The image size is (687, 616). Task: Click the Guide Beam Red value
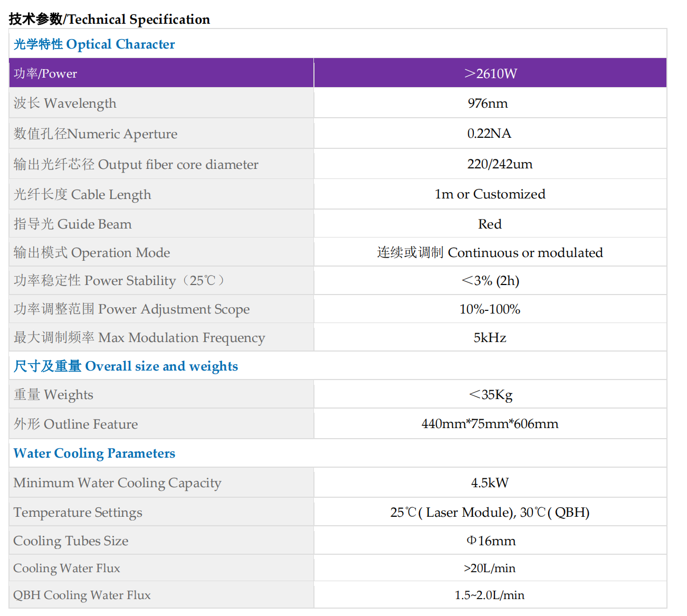tap(490, 224)
